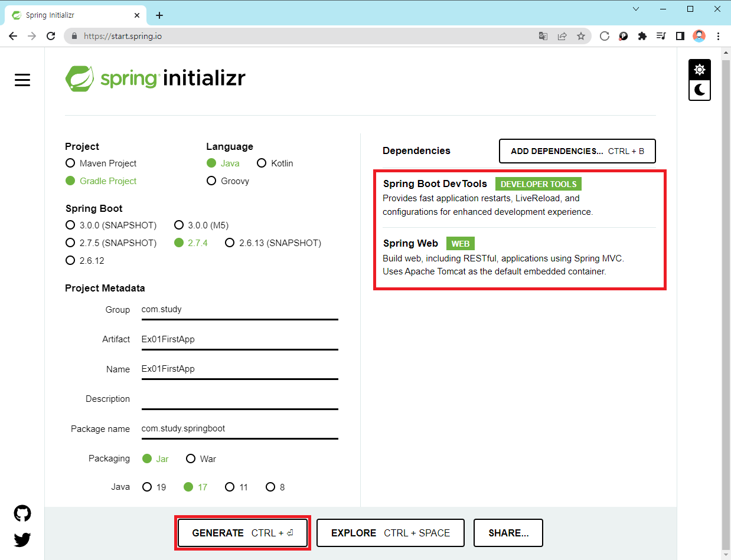Open the Extensions puzzle piece icon
The width and height of the screenshot is (731, 560).
pyautogui.click(x=642, y=36)
